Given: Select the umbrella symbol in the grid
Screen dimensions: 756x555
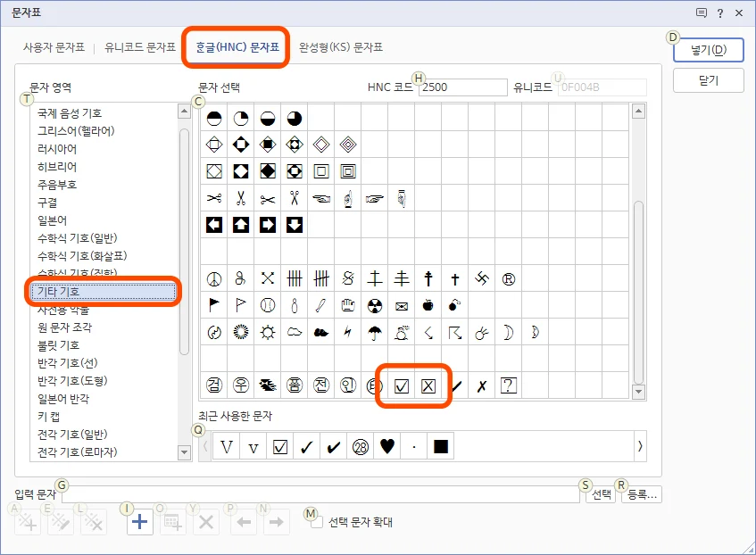Looking at the screenshot, I should [x=375, y=332].
